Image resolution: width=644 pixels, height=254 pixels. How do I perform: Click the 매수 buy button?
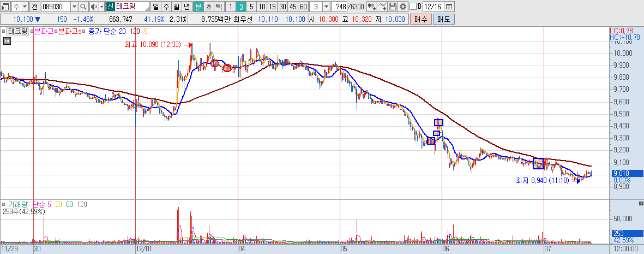tap(421, 19)
